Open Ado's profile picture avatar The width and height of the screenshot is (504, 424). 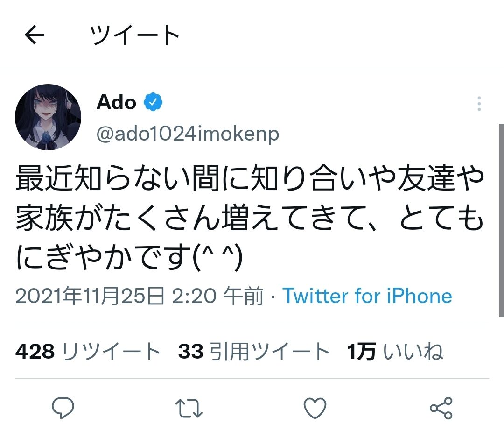(48, 117)
